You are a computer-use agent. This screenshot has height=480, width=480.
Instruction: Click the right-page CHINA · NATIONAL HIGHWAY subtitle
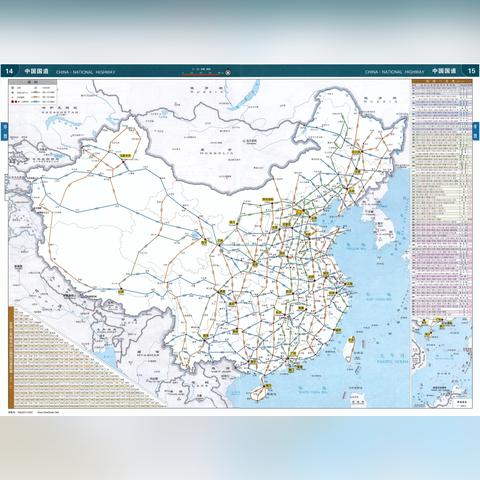(395, 72)
